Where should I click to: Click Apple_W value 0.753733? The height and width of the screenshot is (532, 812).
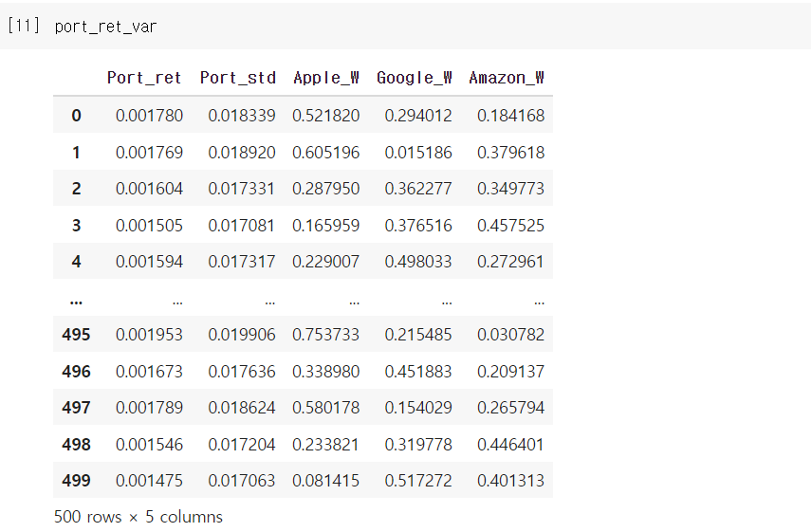click(x=325, y=335)
